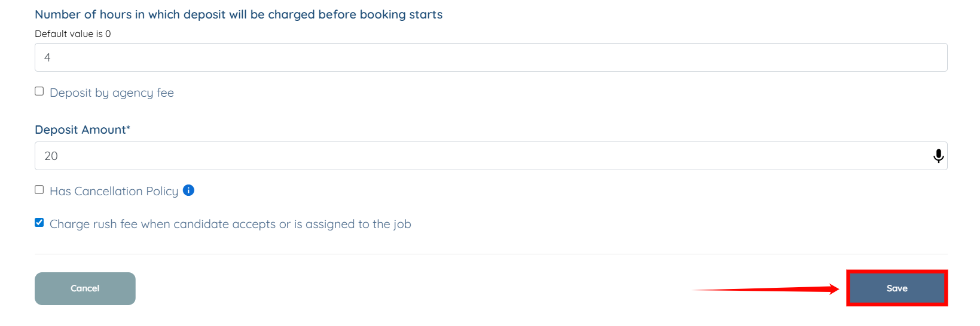Focus the hours-before-booking input field
Screen dimensions: 980x326
click(x=490, y=57)
